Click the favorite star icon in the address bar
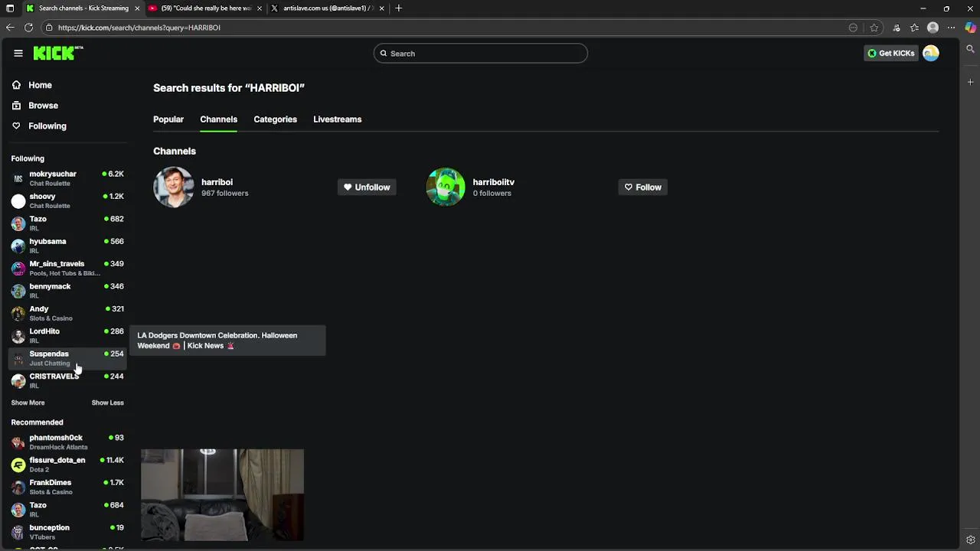This screenshot has height=551, width=980. point(874,28)
